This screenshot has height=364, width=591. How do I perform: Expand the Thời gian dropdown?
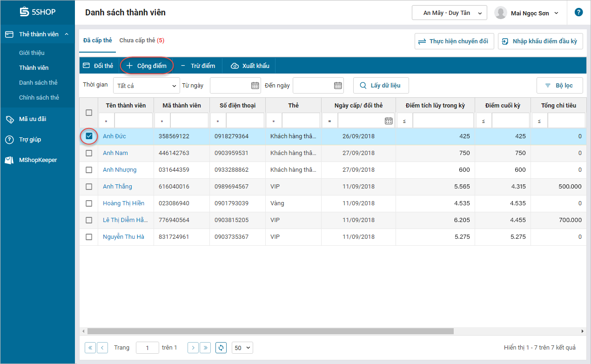click(x=146, y=86)
